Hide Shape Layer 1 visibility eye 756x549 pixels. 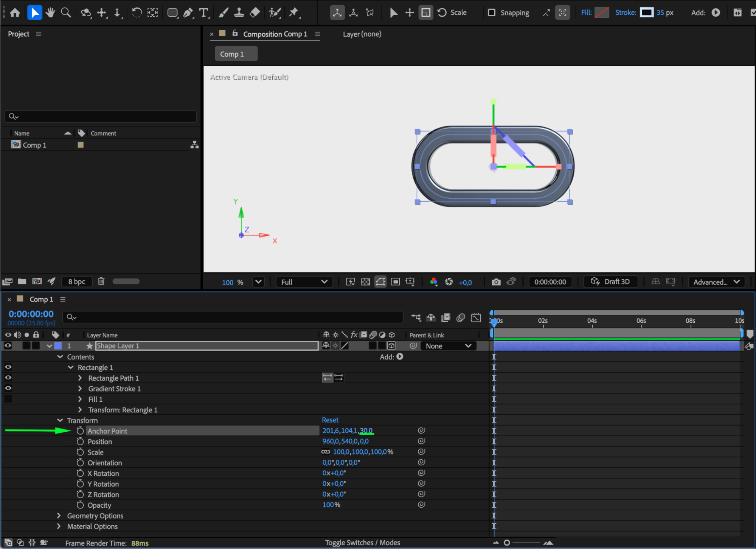click(8, 345)
